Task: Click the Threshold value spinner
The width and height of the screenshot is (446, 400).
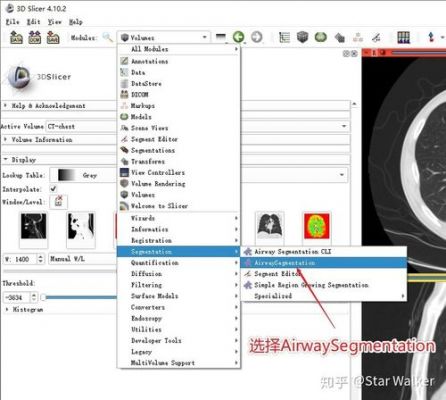Action: pos(21,297)
